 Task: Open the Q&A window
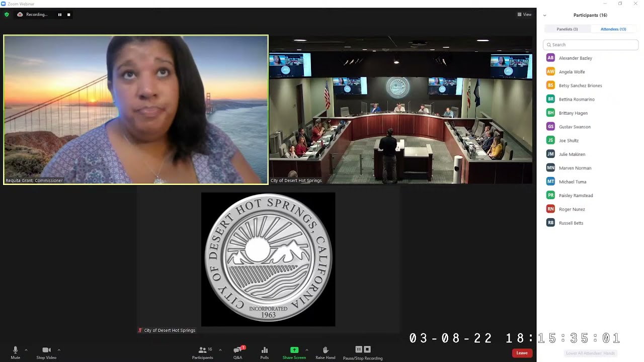click(x=238, y=352)
